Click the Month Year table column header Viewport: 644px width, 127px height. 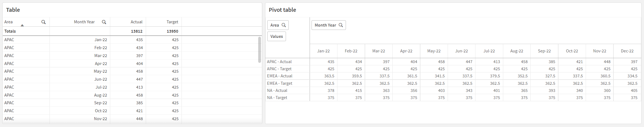coord(84,22)
